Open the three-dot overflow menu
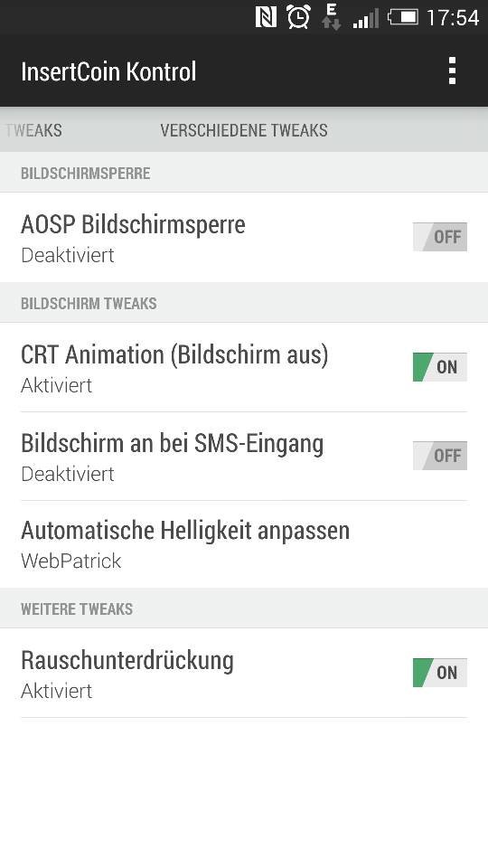 [x=452, y=71]
